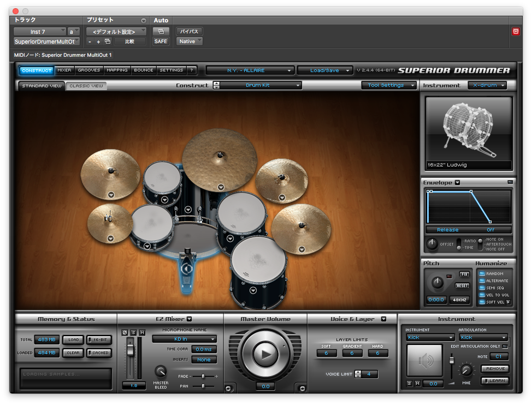The height and width of the screenshot is (405, 532).
Task: Open the right lower cymbal menu arrow
Action: tap(302, 249)
